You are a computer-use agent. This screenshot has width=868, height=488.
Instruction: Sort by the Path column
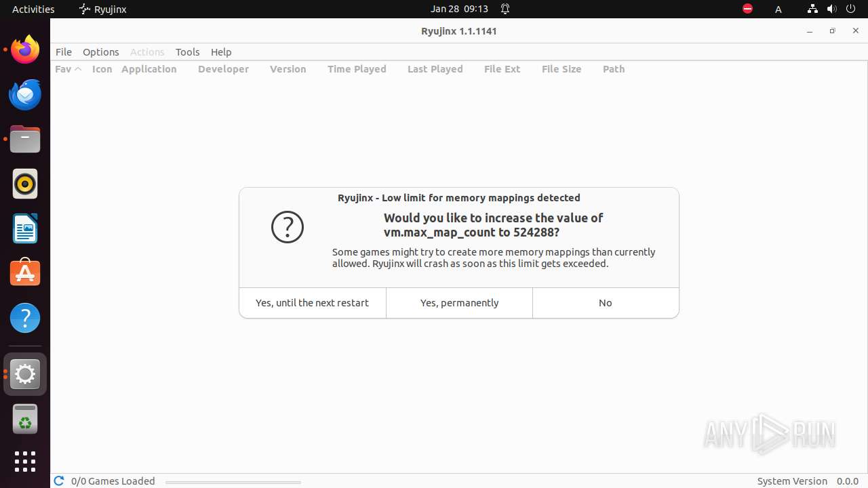[x=614, y=69]
